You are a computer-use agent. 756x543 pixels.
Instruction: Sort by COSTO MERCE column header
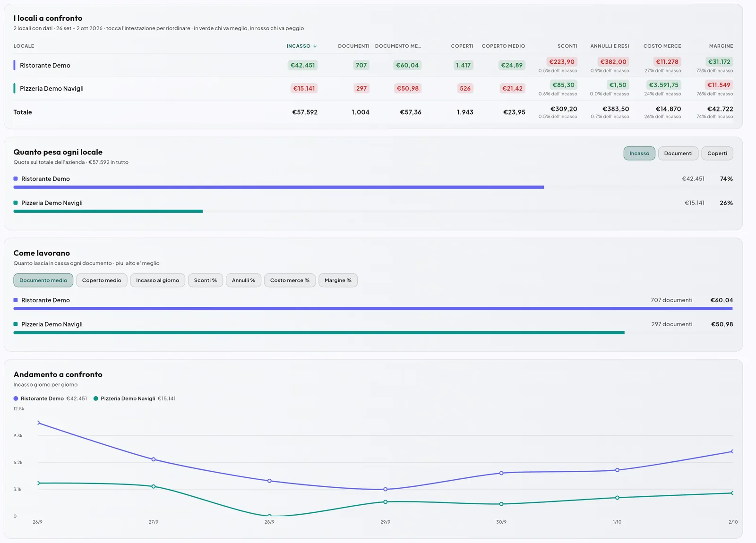(x=662, y=46)
